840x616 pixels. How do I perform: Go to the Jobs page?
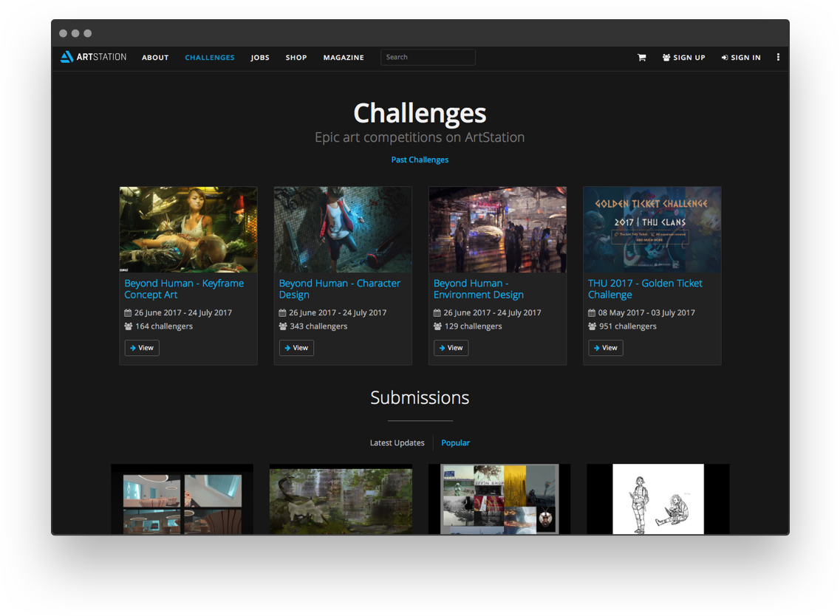[260, 58]
